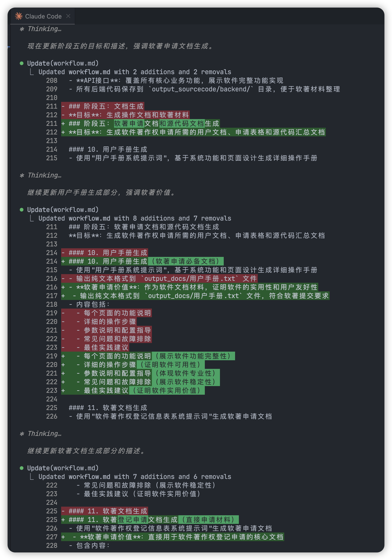
Task: Click added line "直接用于软件著作权登记申请的核心文档"
Action: [x=182, y=537]
